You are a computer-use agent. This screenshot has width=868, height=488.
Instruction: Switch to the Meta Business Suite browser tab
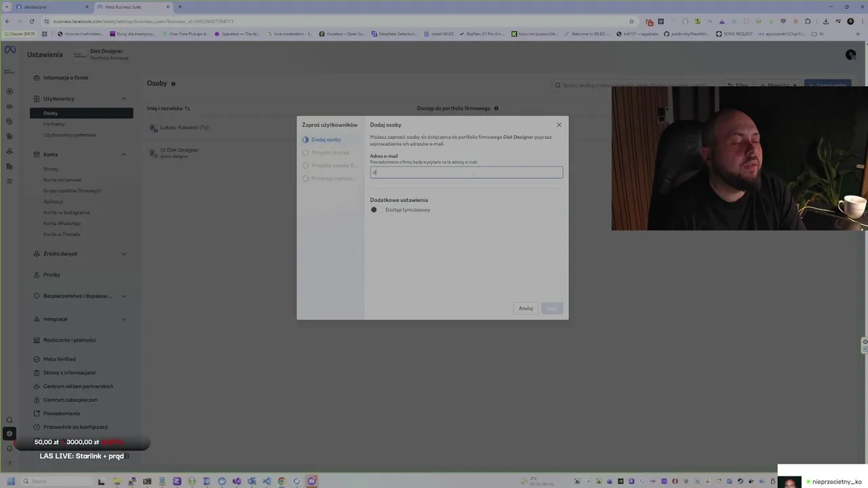click(x=133, y=7)
